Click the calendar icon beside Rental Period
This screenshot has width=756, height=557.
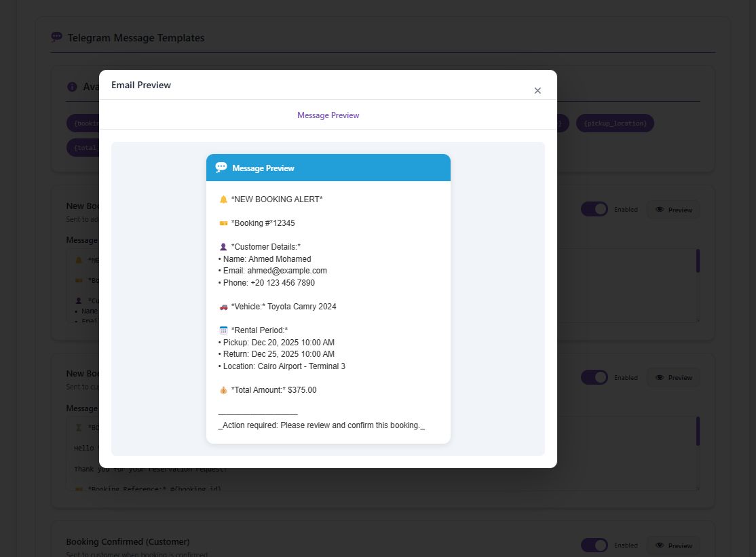pos(223,330)
